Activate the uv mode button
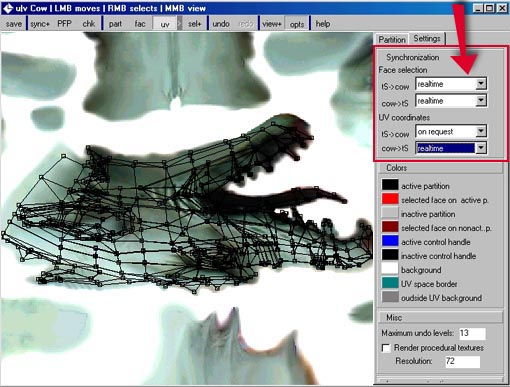510x387 pixels. pyautogui.click(x=165, y=24)
